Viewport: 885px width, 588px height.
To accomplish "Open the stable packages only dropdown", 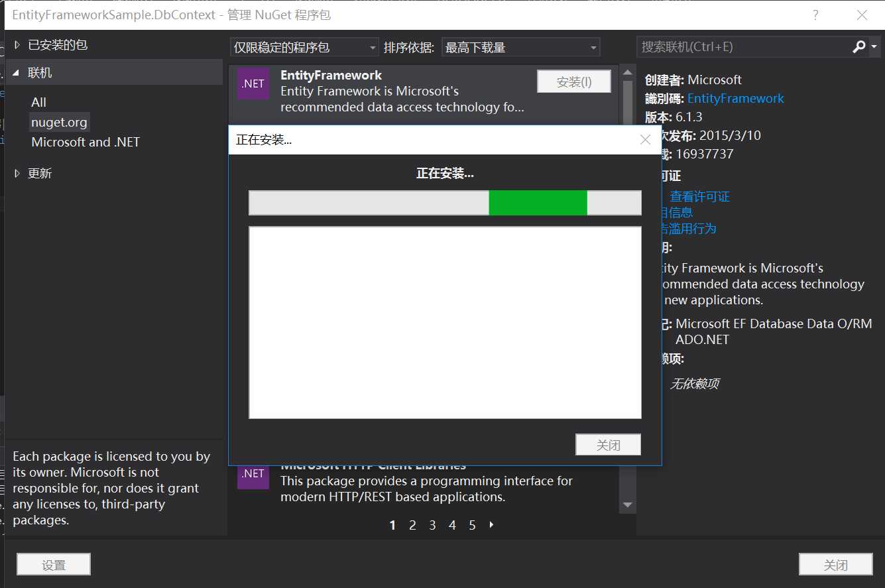I will click(304, 47).
